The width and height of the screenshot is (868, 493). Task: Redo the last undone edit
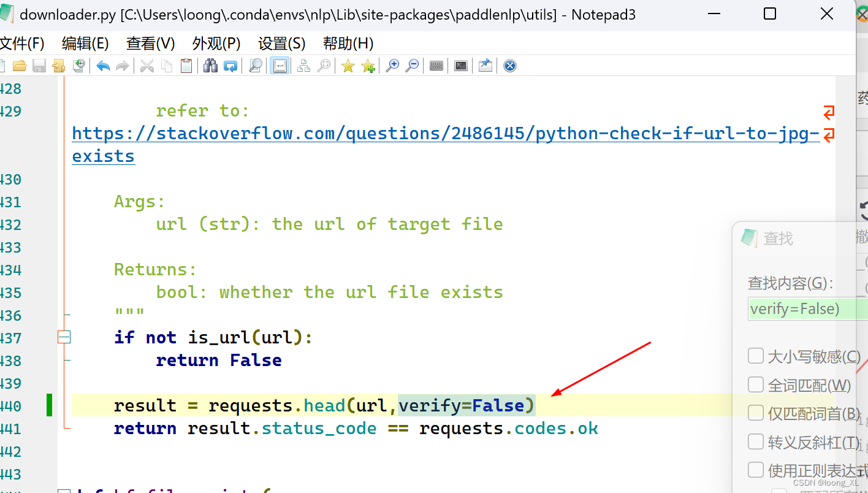click(x=123, y=66)
